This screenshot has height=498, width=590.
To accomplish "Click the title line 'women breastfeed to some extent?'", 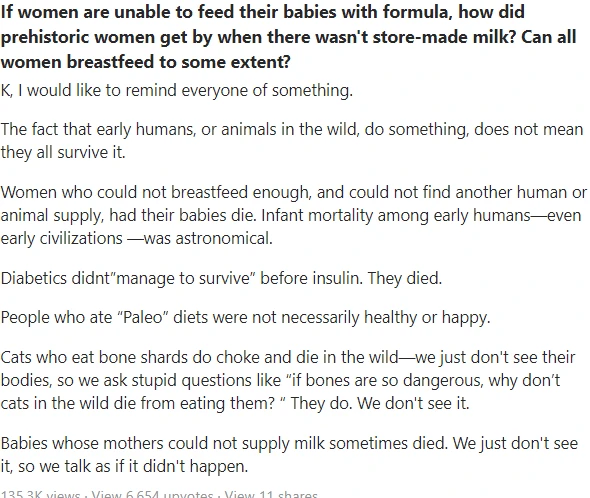I will pos(146,62).
